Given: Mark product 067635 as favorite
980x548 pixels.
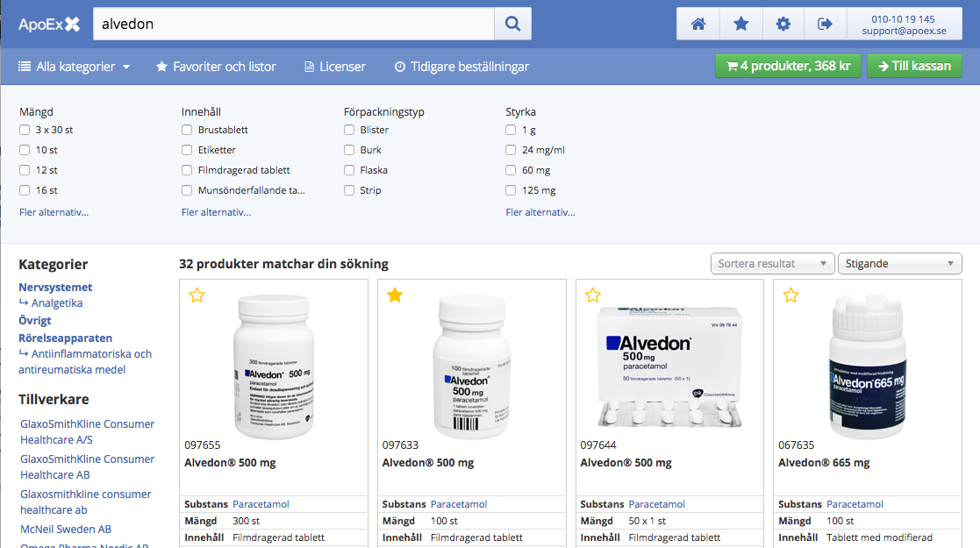Looking at the screenshot, I should tap(790, 295).
